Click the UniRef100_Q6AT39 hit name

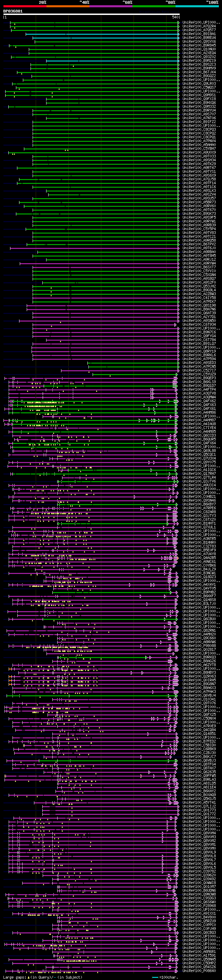click(199, 313)
